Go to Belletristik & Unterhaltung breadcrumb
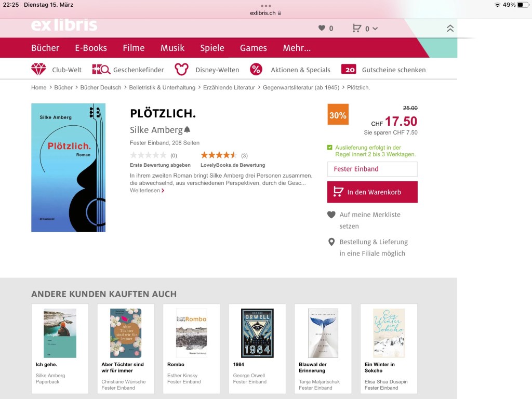 click(162, 88)
